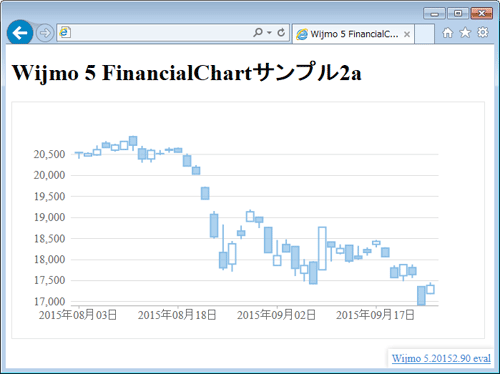Open the address bar search dropdown arrow
Screen dimensions: 500x374
(x=269, y=33)
